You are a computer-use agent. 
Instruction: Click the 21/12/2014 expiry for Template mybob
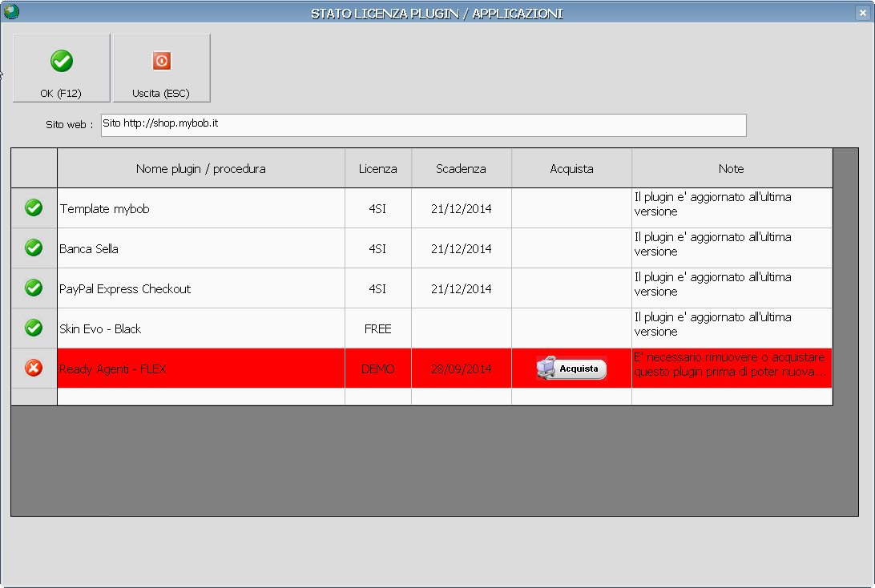coord(461,208)
